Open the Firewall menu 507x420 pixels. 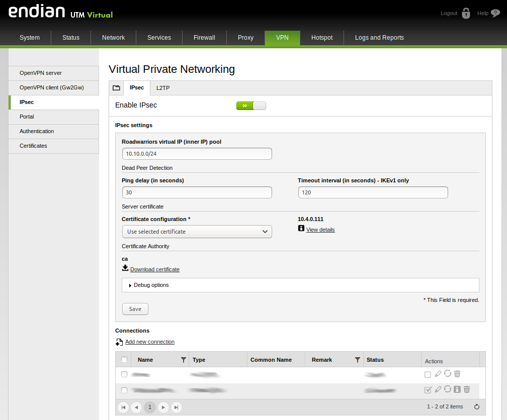pyautogui.click(x=204, y=38)
